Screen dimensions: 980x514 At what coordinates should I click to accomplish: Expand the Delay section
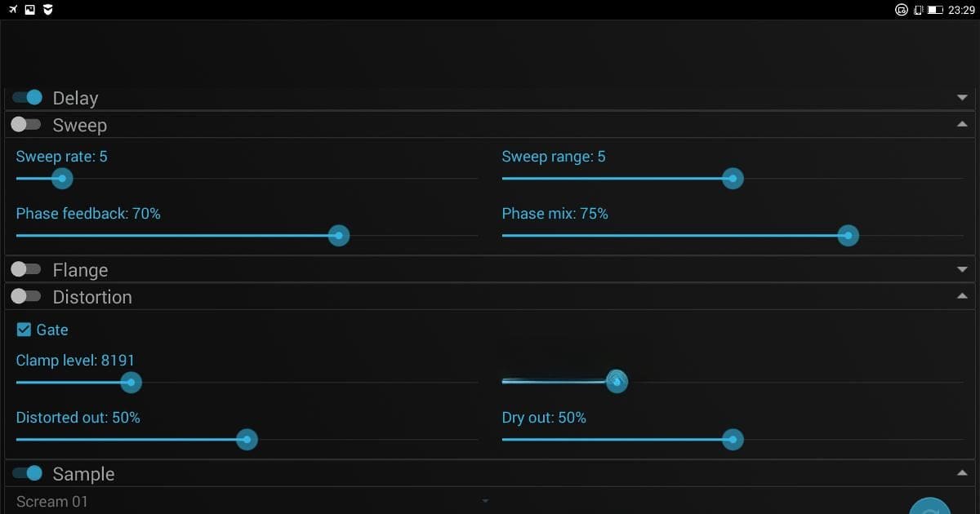(962, 97)
